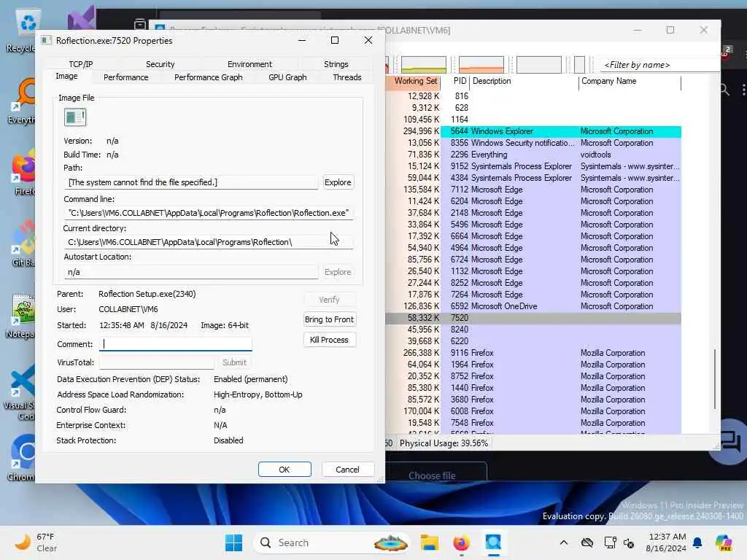Open the Windows Start menu
This screenshot has width=747, height=560.
pyautogui.click(x=233, y=542)
